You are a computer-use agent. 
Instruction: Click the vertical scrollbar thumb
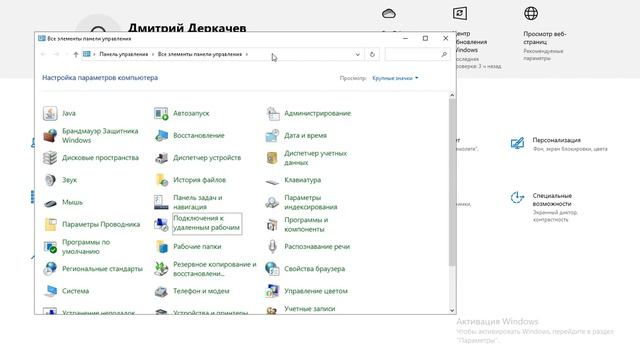(452, 182)
